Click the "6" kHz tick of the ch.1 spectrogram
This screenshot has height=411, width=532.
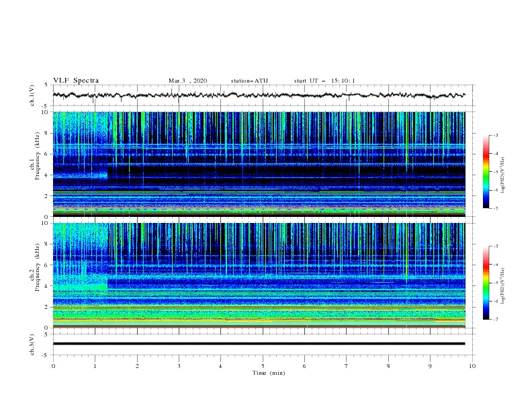pyautogui.click(x=47, y=154)
